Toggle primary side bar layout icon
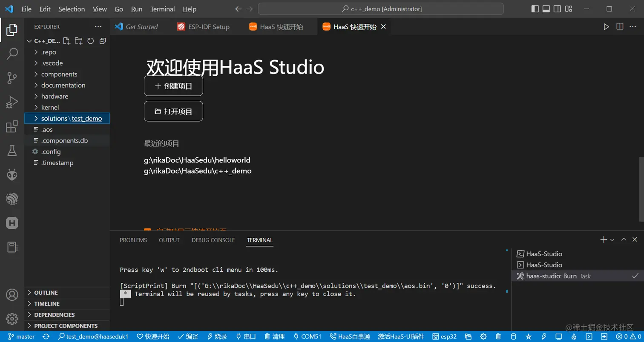This screenshot has height=342, width=644. (535, 9)
